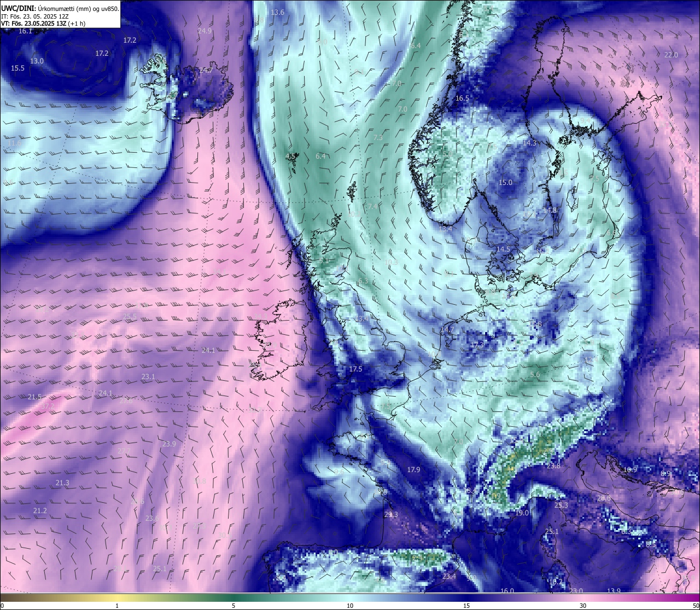Click the 16.0 value at the bottom edge
700x610 pixels.
(507, 591)
